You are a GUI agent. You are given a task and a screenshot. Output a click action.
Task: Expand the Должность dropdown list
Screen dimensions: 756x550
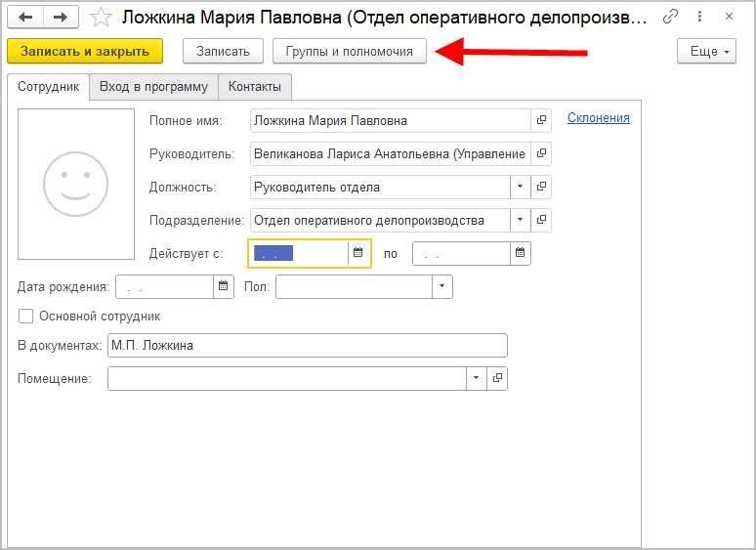(x=521, y=187)
